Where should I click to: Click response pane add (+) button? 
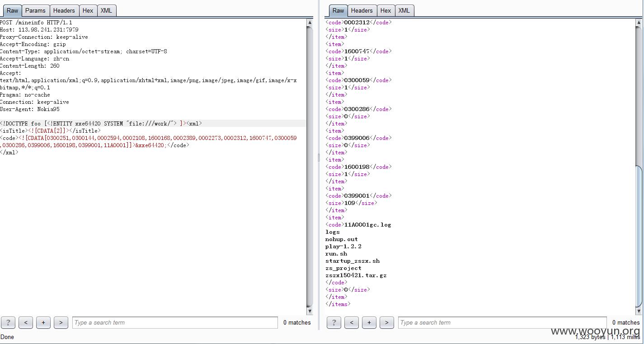(x=369, y=322)
